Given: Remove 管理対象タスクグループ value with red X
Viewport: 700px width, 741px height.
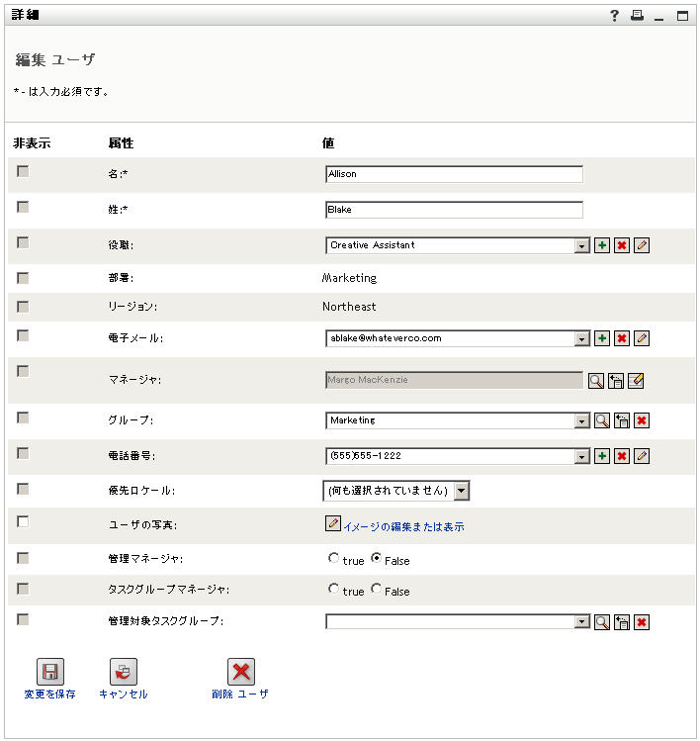Looking at the screenshot, I should click(x=642, y=622).
